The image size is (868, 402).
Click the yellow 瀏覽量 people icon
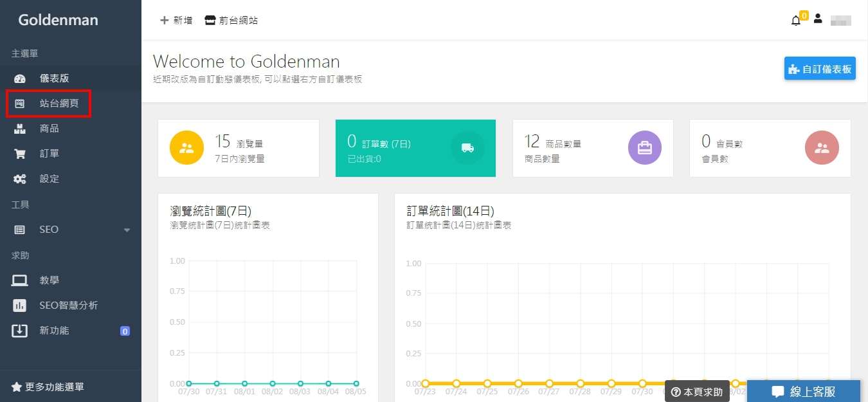pos(186,148)
